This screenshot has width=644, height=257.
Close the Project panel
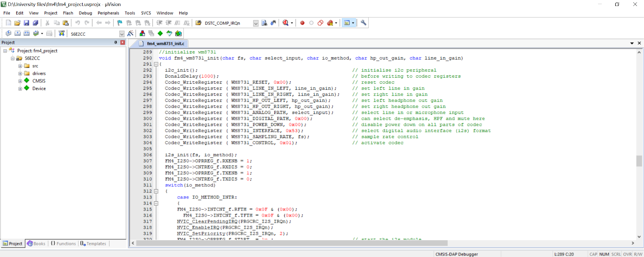tap(123, 42)
